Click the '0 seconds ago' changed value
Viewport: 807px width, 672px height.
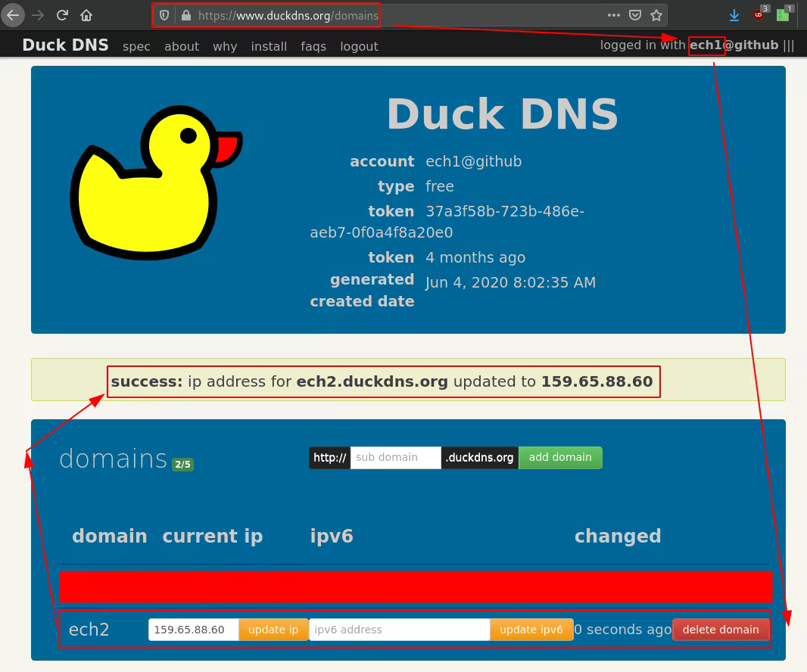[x=623, y=630]
